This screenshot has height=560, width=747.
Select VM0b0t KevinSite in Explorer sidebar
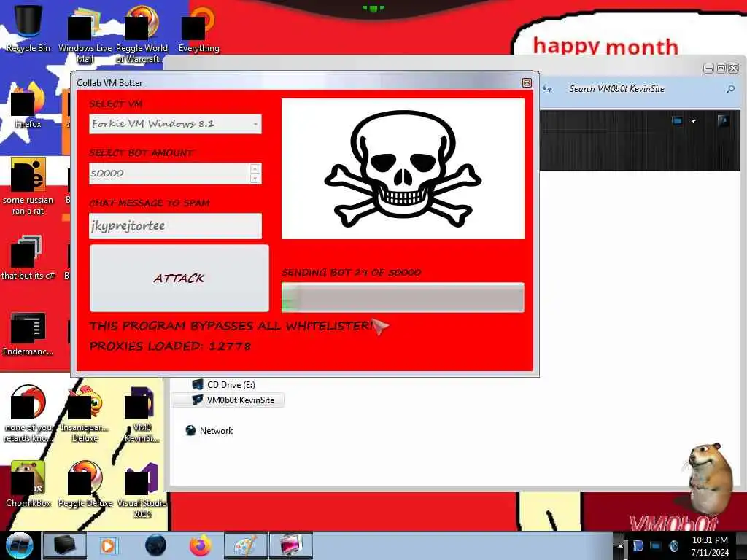228,400
